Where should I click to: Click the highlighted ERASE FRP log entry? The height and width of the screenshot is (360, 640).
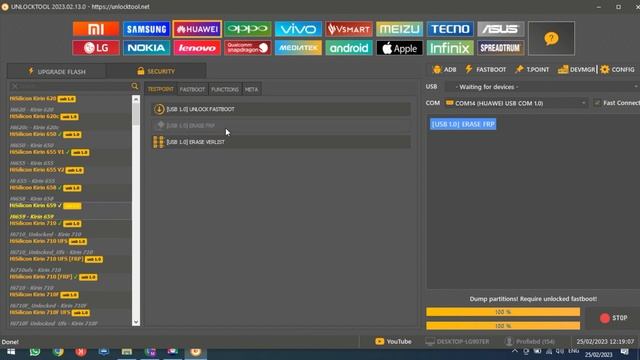pos(463,124)
